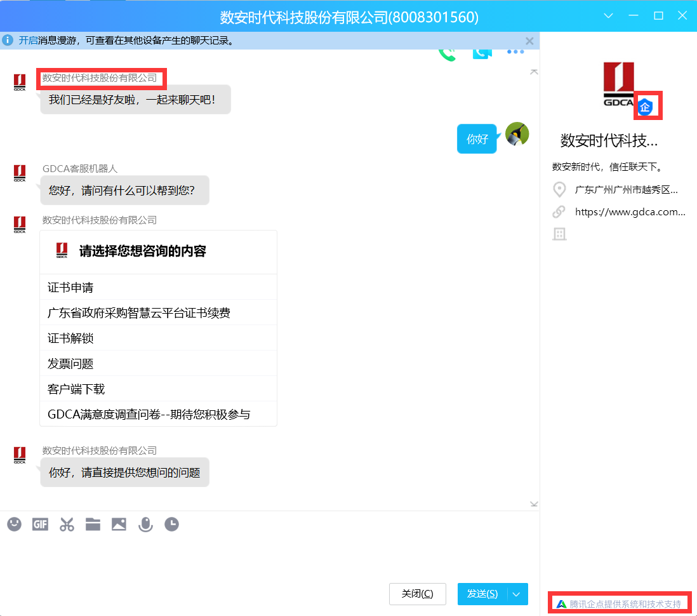Viewport: 697px width, 616px height.
Task: Click the 我们已经是好友啦 message bubble
Action: 136,100
